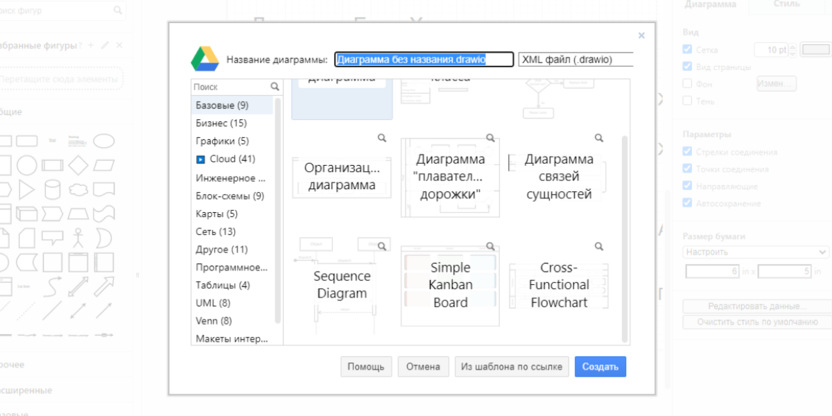Toggle the Точки соединения checkbox
This screenshot has width=832, height=416.
tap(687, 169)
